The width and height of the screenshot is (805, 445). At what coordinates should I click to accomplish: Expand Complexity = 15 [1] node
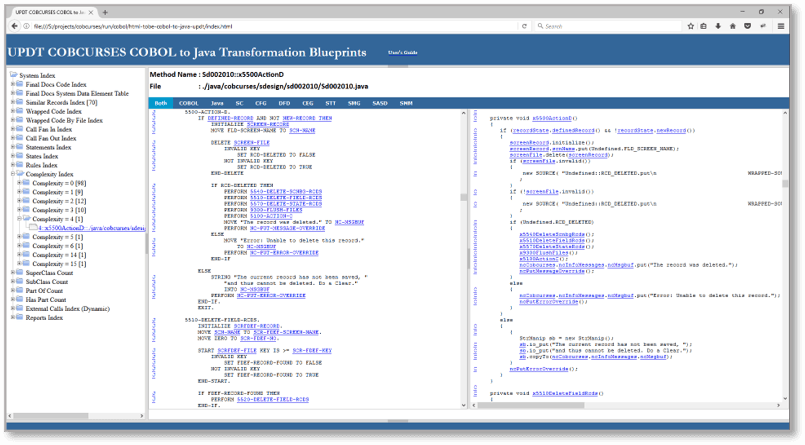[19, 263]
